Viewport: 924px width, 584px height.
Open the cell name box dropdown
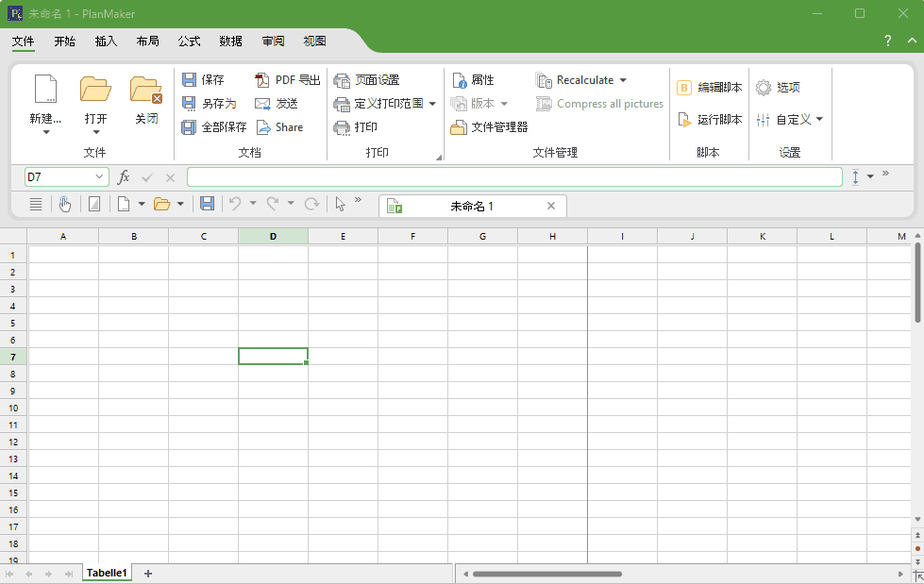point(100,177)
